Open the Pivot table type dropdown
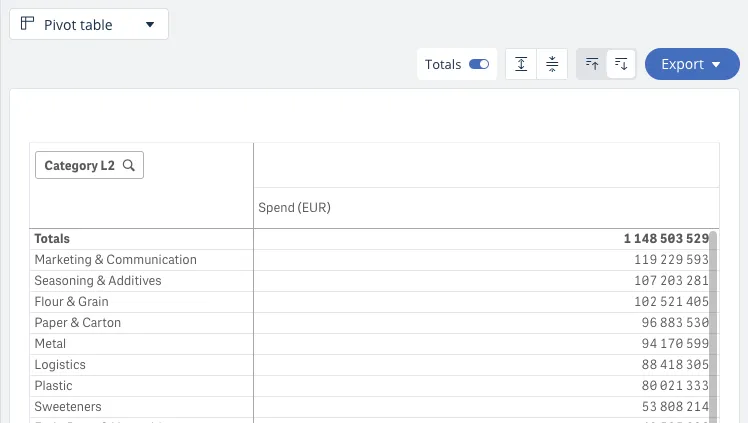Screen dimensions: 748x423 tap(89, 24)
